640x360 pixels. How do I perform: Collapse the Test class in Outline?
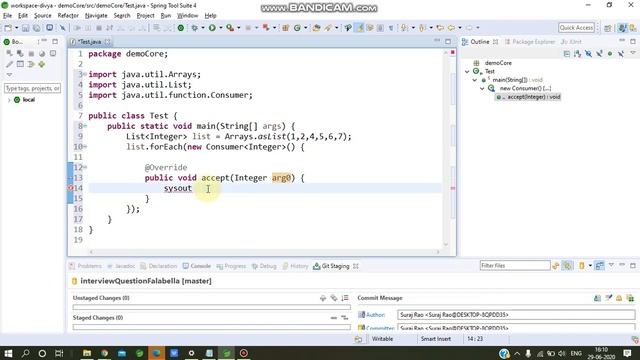[x=467, y=71]
